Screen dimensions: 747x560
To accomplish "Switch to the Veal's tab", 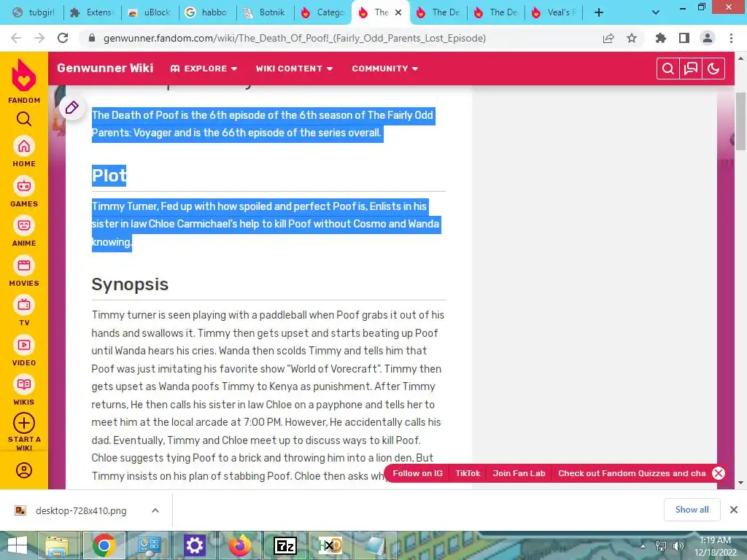I will pyautogui.click(x=554, y=12).
